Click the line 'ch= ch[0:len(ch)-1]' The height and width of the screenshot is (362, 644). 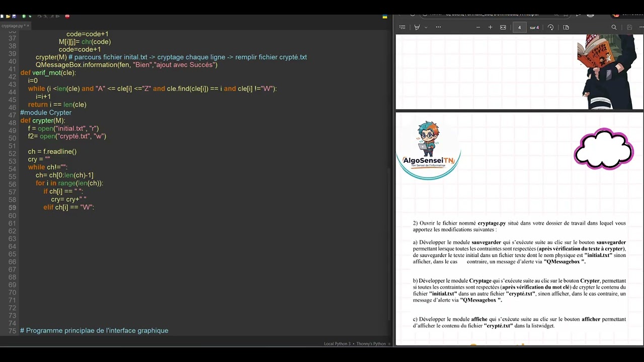[x=64, y=175]
